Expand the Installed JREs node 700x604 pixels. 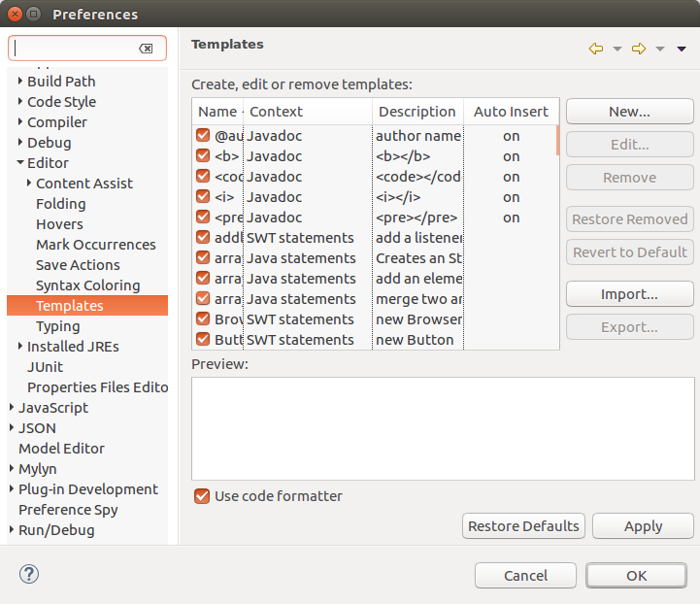pos(20,346)
